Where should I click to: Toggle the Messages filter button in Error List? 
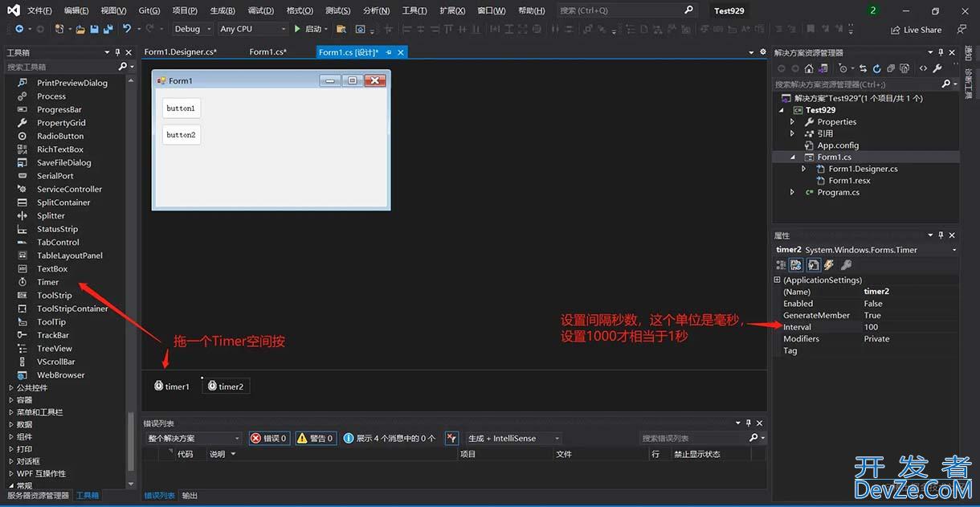pos(390,438)
